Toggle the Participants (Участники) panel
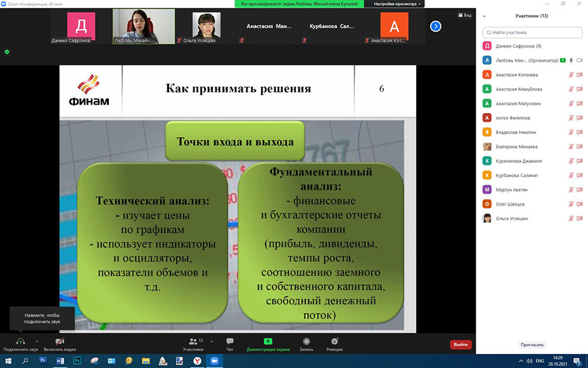 coord(193,341)
